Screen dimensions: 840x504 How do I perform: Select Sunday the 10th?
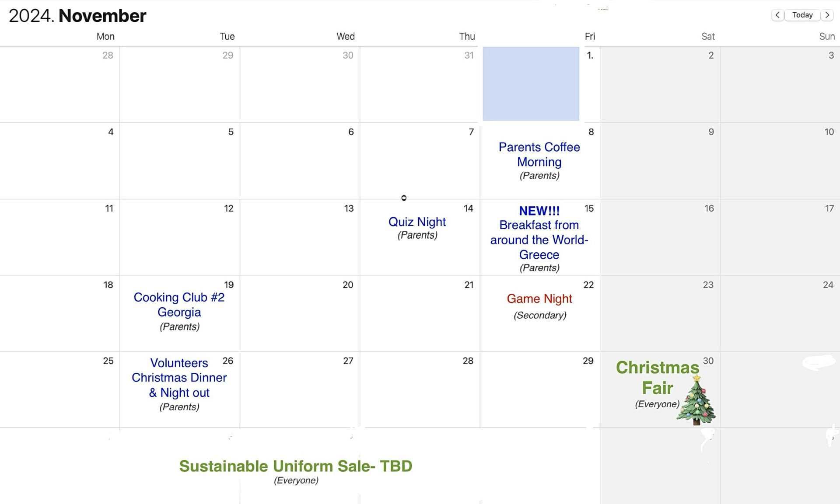coord(780,161)
